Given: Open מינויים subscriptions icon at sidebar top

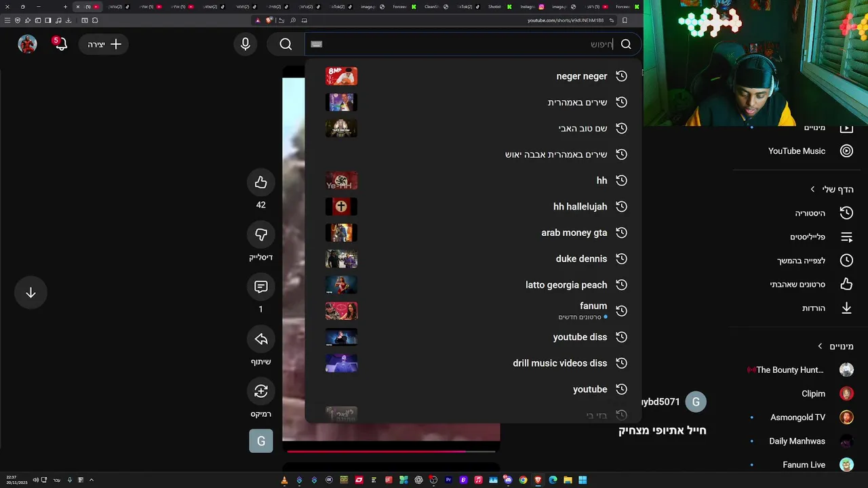Looking at the screenshot, I should point(846,128).
